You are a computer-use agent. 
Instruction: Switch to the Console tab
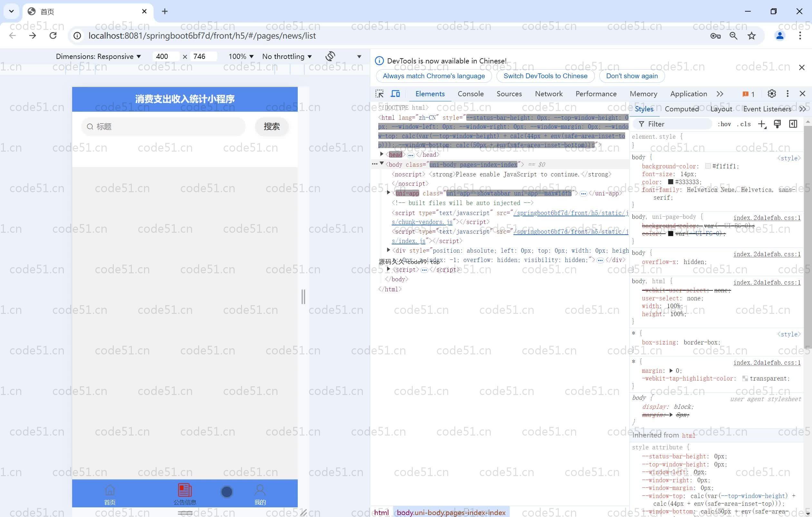point(470,94)
